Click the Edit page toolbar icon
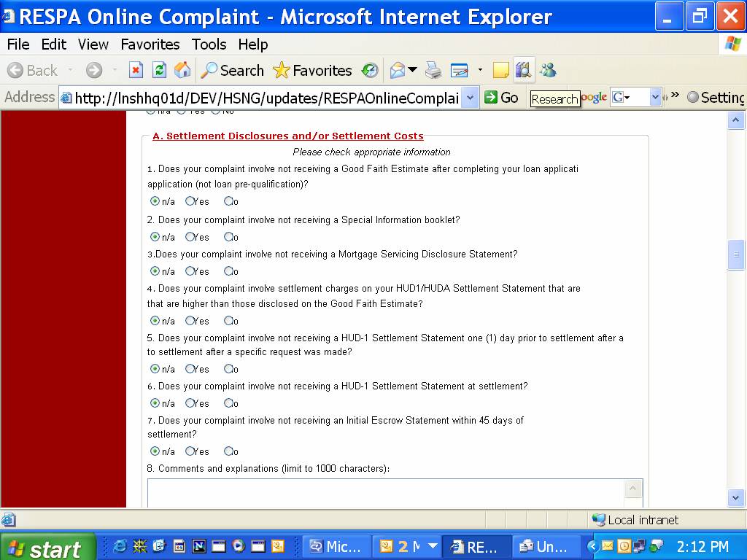This screenshot has height=560, width=747. [x=460, y=71]
